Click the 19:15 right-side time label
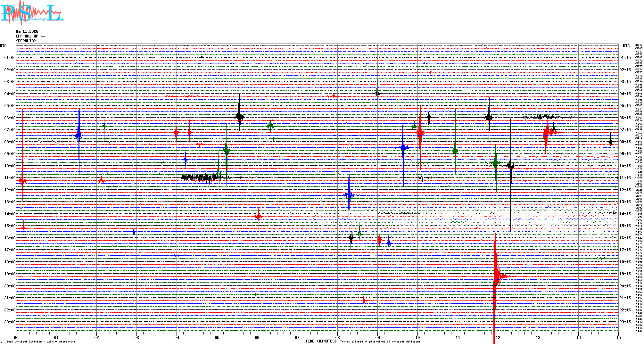 [625, 274]
